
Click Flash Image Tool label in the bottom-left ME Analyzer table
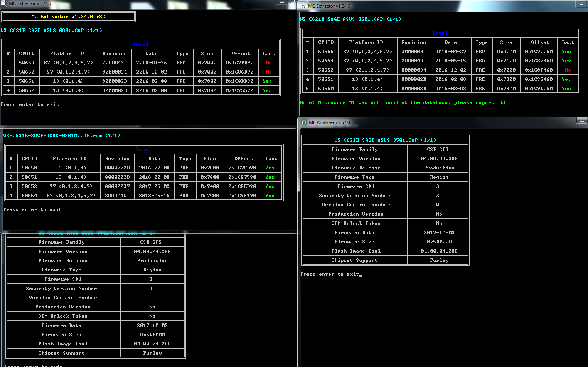[x=63, y=344]
